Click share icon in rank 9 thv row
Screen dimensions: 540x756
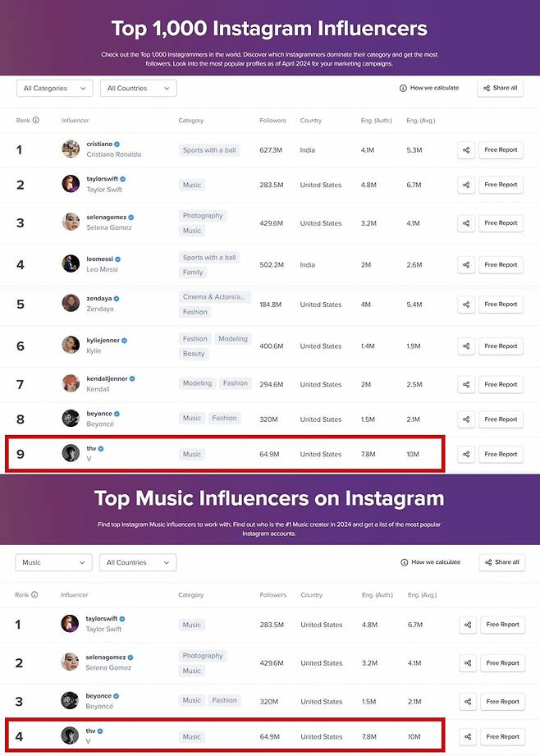tap(466, 454)
